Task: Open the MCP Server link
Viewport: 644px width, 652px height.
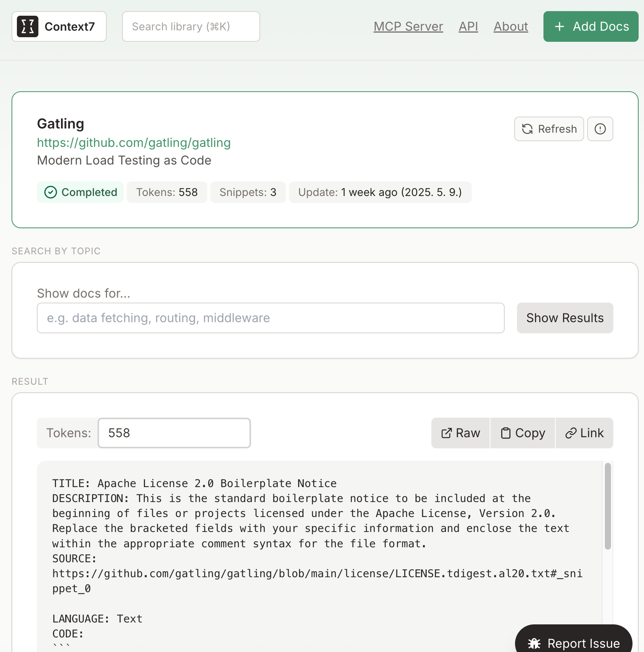Action: click(x=408, y=26)
